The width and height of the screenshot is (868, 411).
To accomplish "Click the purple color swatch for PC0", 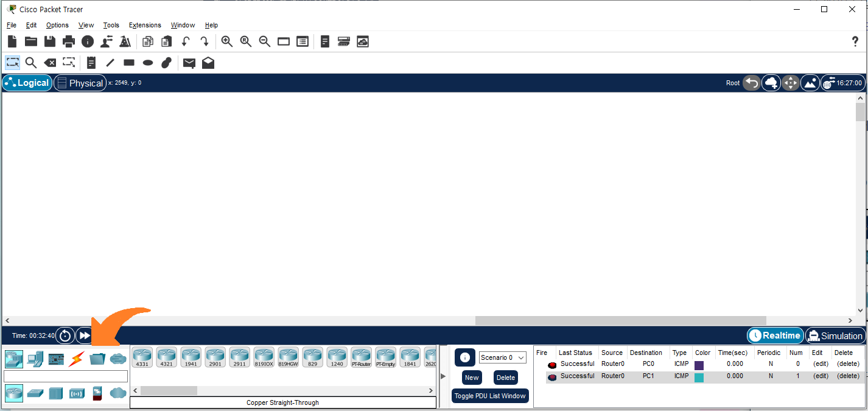I will coord(699,365).
